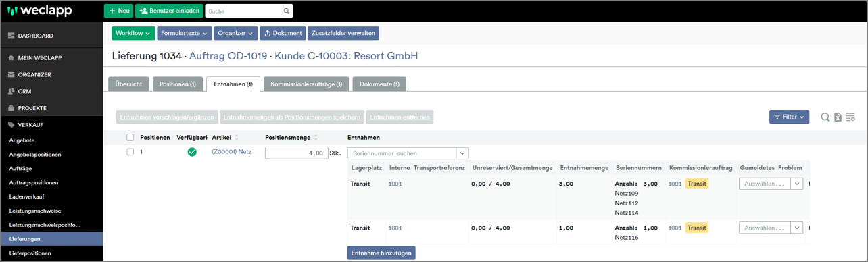
Task: Select Entnahmen (1) tab
Action: [x=233, y=84]
